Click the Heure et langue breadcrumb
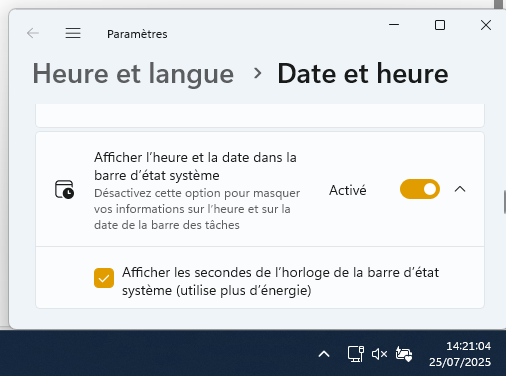Image resolution: width=506 pixels, height=376 pixels. (133, 74)
